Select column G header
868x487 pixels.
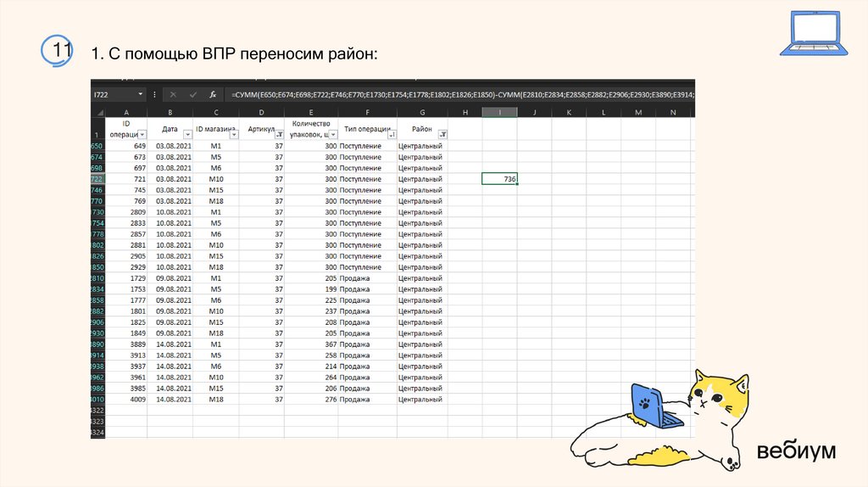[422, 113]
